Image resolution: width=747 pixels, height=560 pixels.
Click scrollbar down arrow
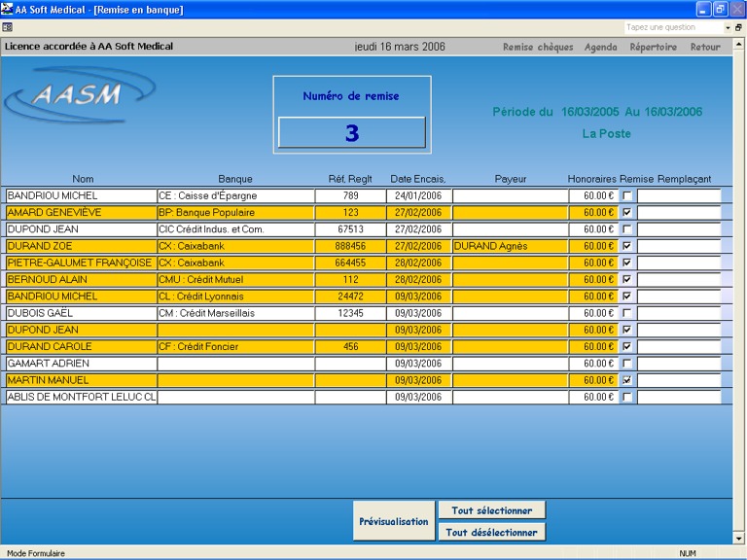[739, 539]
